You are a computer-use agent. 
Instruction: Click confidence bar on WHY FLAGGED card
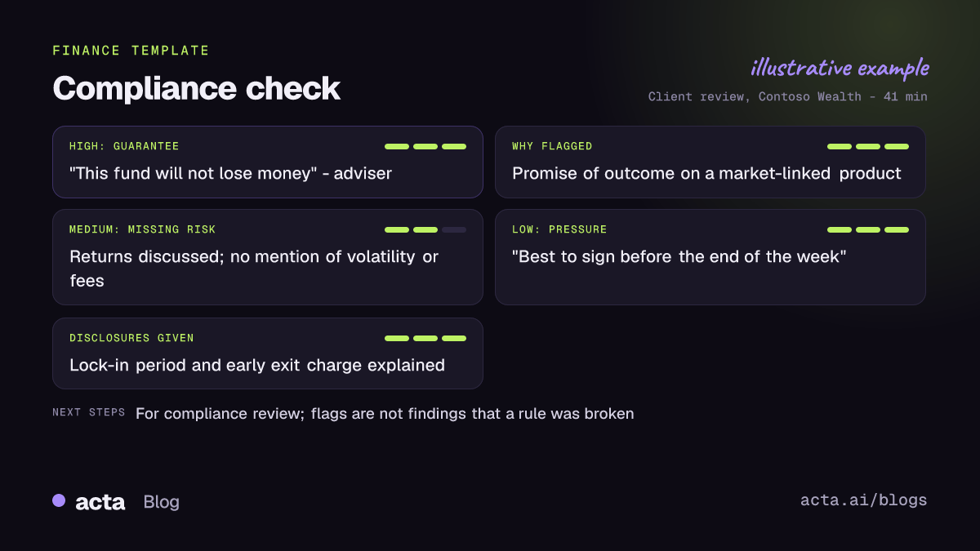coord(868,147)
